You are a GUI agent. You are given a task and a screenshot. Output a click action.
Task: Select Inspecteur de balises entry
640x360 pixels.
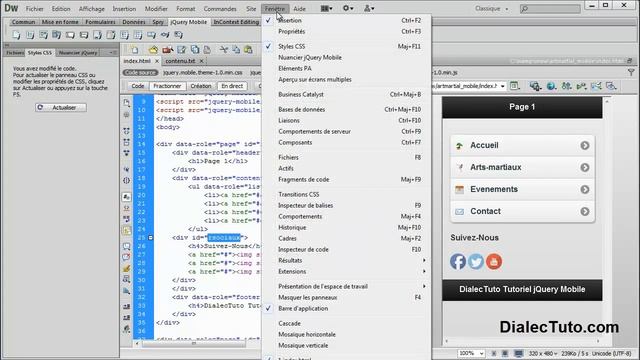coord(346,206)
